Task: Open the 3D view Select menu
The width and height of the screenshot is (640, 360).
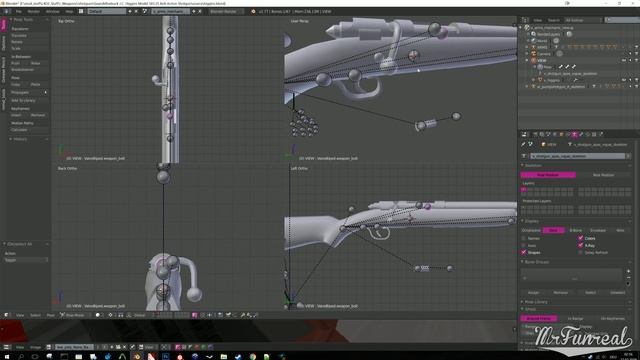Action: tap(36, 315)
